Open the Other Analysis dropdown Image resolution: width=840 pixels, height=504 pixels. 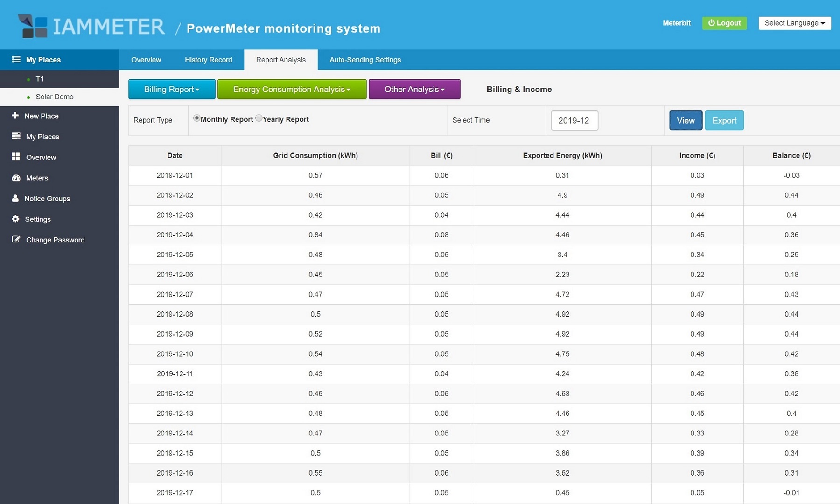(x=414, y=89)
